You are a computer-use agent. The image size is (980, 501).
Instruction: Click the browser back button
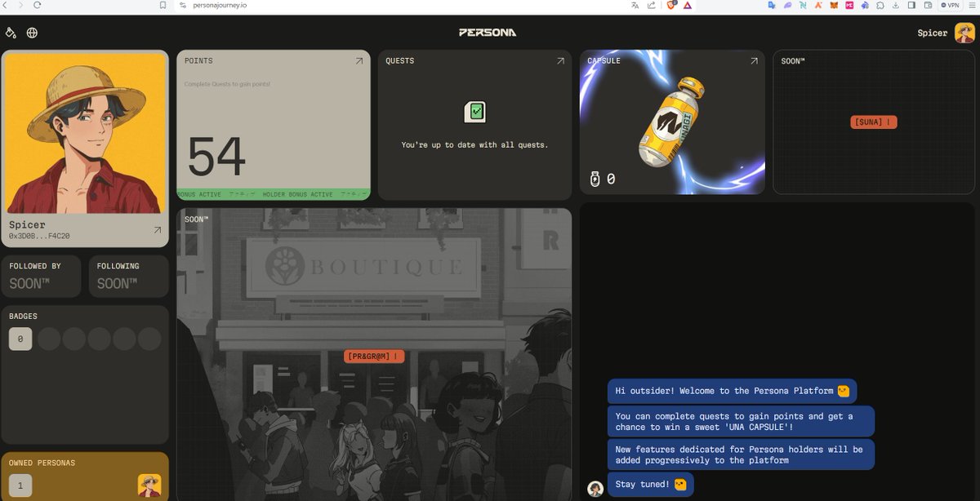click(7, 5)
